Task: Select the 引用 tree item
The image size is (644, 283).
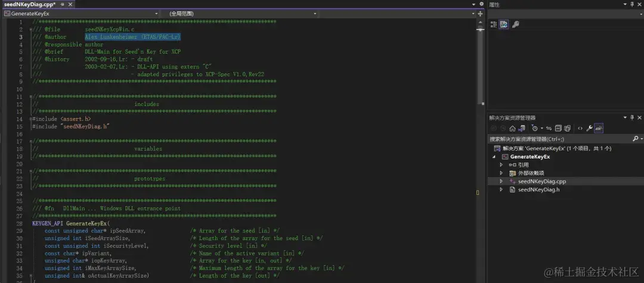Action: click(523, 165)
